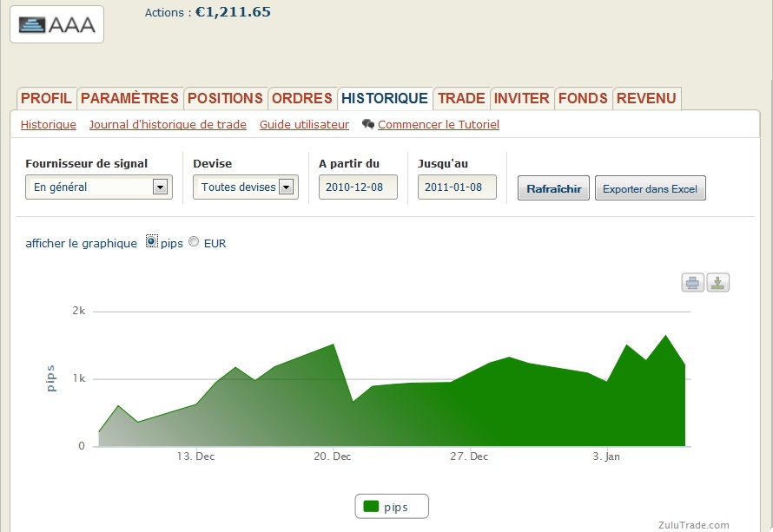Click the Fournisseur de signal label
This screenshot has height=532, width=773.
pos(86,163)
